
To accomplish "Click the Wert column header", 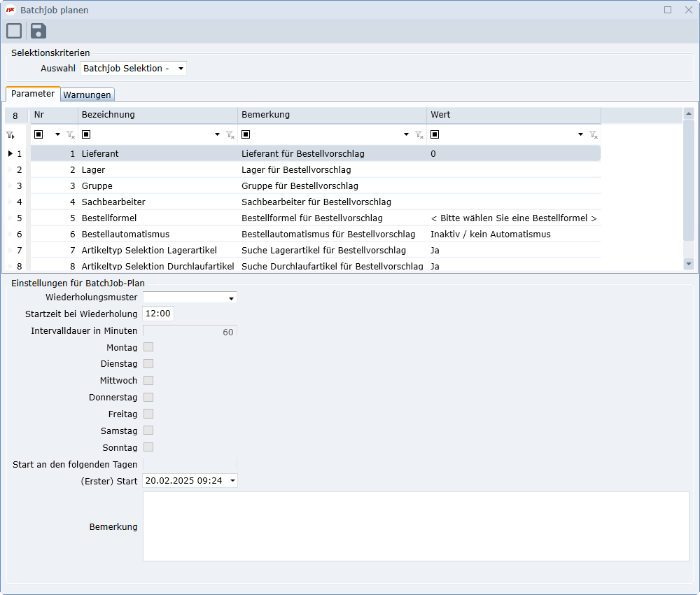I will (x=513, y=115).
